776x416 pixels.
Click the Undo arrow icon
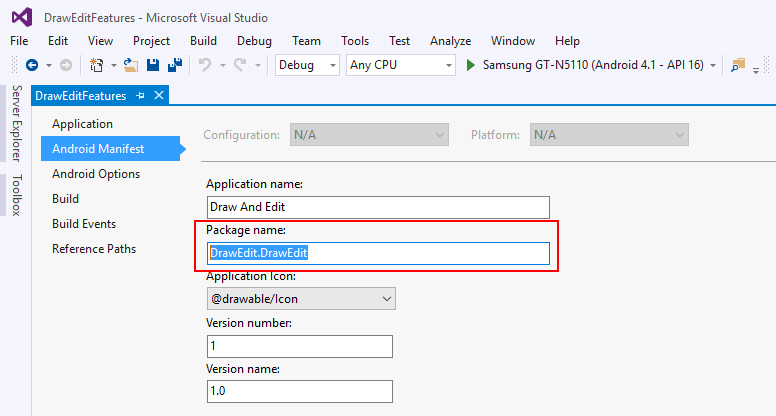[x=205, y=65]
